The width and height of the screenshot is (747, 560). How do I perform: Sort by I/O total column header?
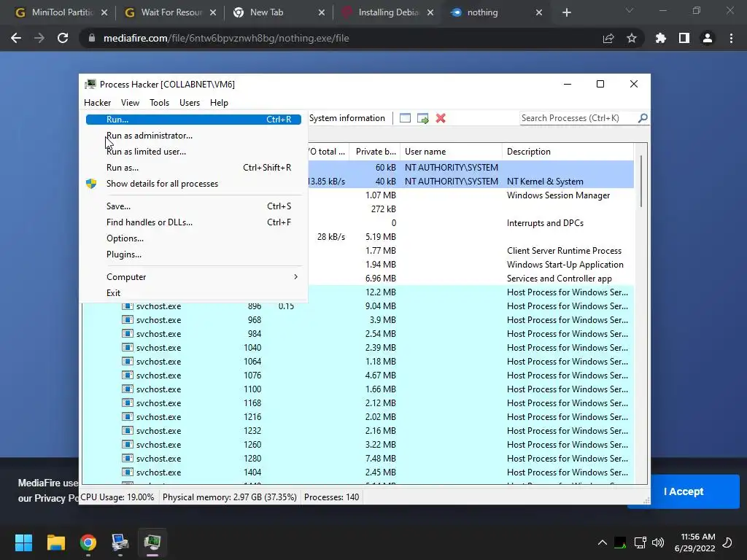[x=328, y=152]
